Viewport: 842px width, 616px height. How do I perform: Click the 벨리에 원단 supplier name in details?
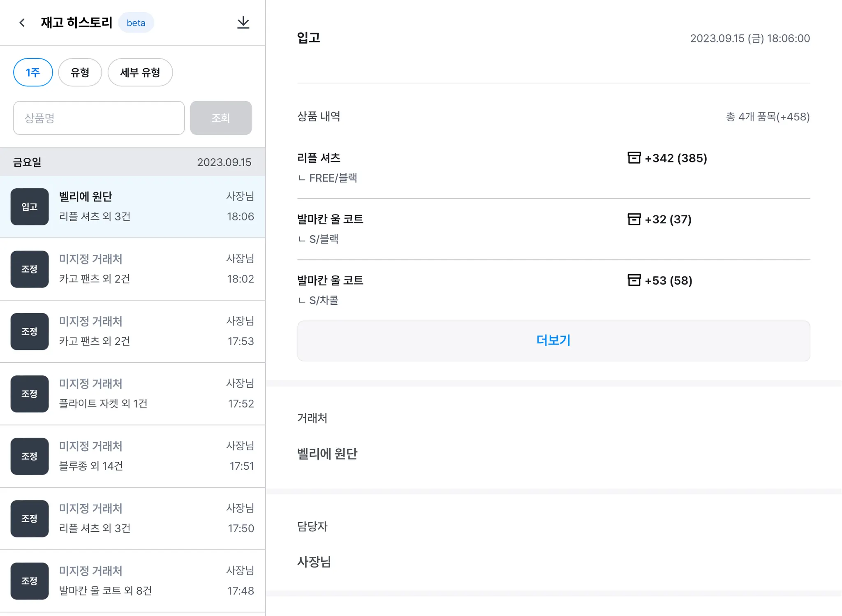click(x=327, y=454)
